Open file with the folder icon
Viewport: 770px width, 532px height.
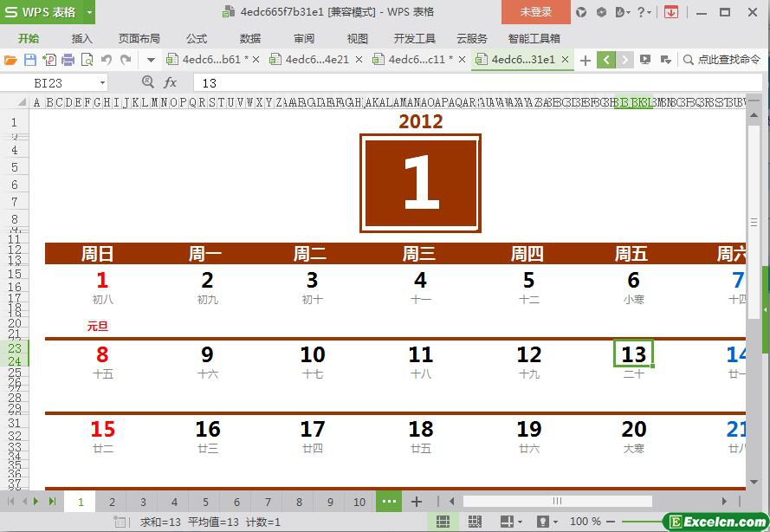10,60
